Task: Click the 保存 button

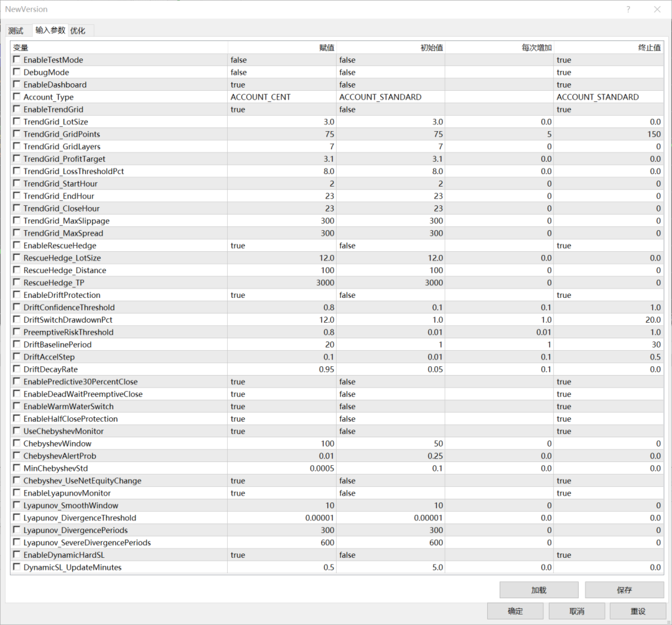Action: (624, 590)
